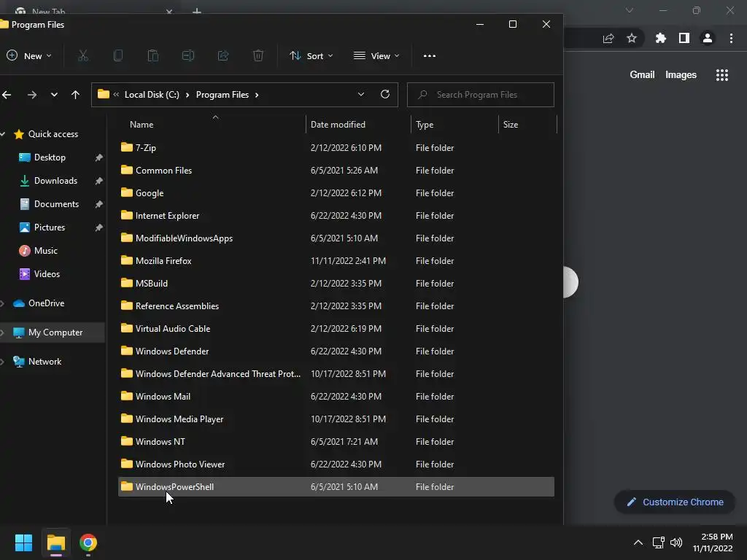Select the Common Files folder

pos(336,171)
